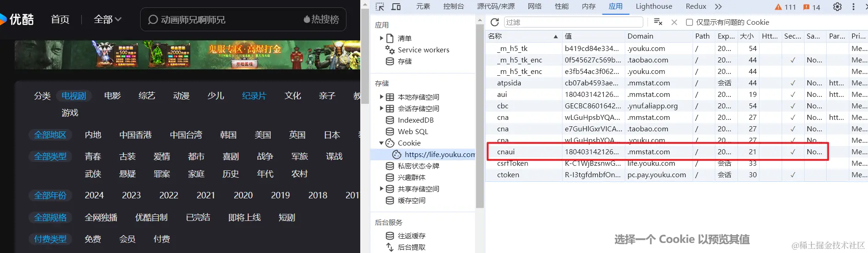Open DevTools settings gear
The width and height of the screenshot is (868, 253).
click(837, 6)
